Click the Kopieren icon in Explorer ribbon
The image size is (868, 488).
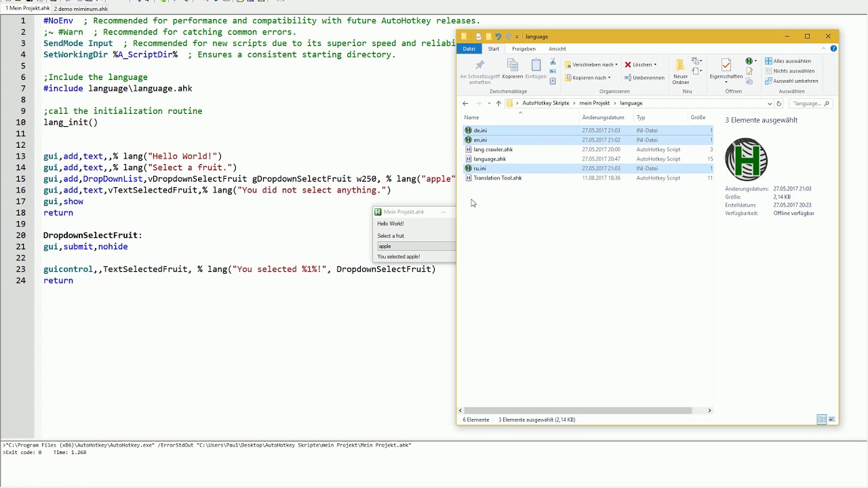[x=512, y=68]
